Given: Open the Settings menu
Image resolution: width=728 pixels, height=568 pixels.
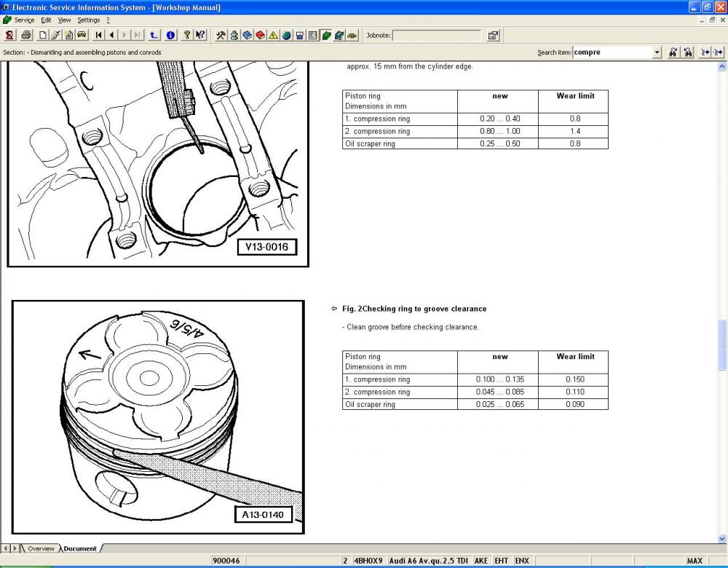Looking at the screenshot, I should pyautogui.click(x=88, y=20).
